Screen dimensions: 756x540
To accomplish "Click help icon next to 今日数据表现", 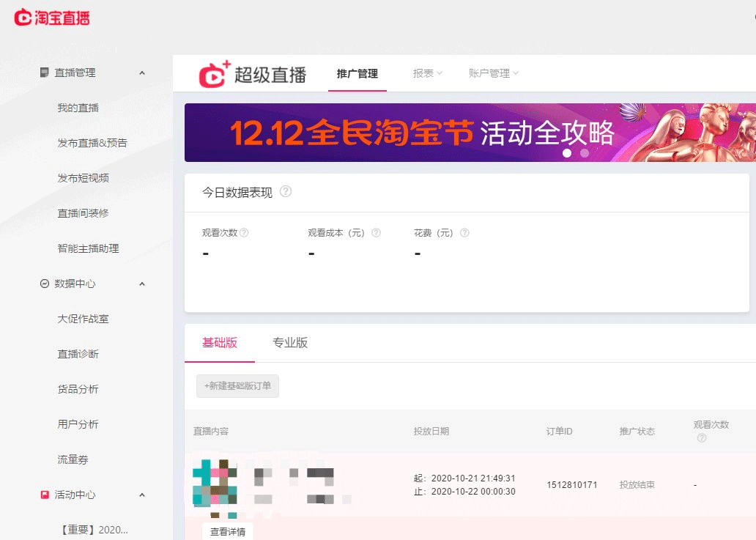I will [286, 192].
